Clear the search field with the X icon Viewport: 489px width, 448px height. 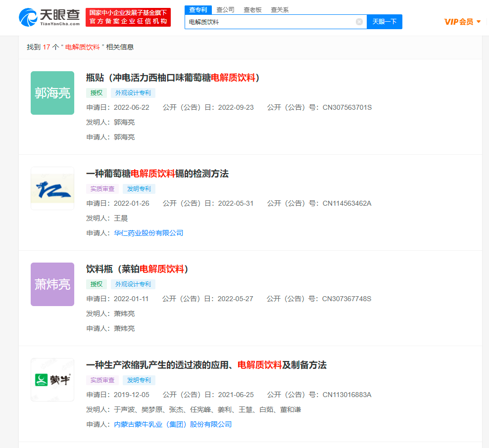tap(359, 22)
